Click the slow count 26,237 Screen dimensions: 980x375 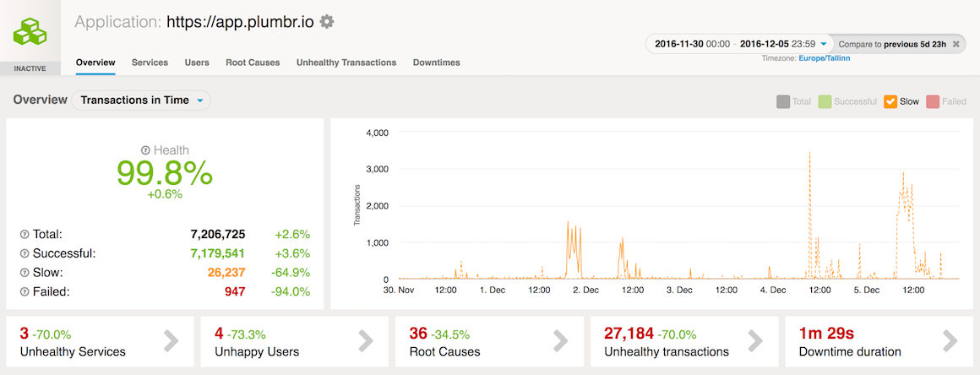[x=226, y=273]
